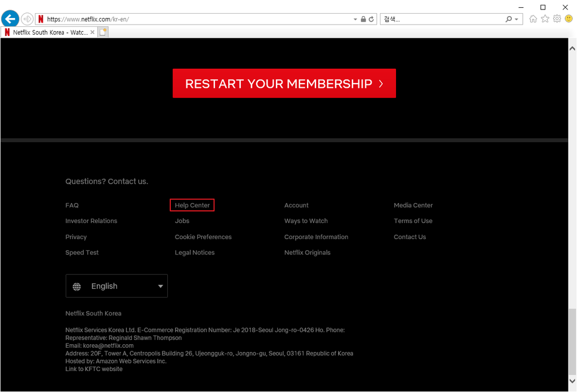Click the Refresh page icon
This screenshot has height=392, width=577.
[372, 19]
